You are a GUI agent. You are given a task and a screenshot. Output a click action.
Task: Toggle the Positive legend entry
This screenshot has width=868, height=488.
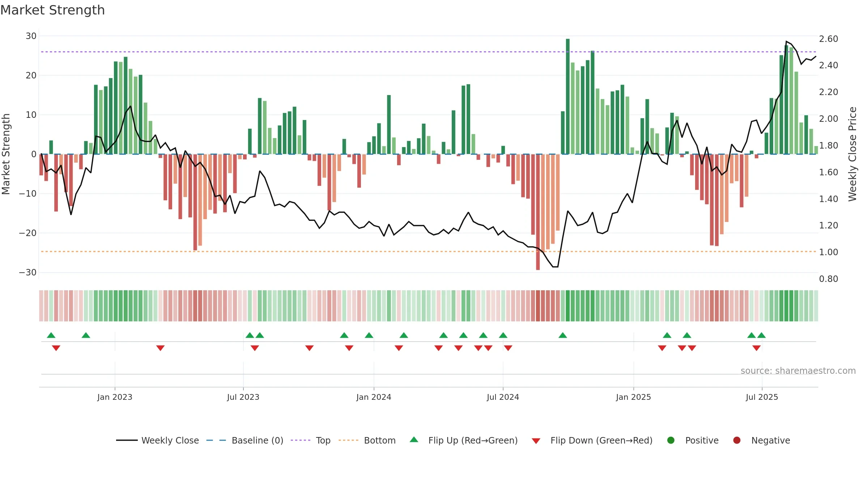coord(693,440)
